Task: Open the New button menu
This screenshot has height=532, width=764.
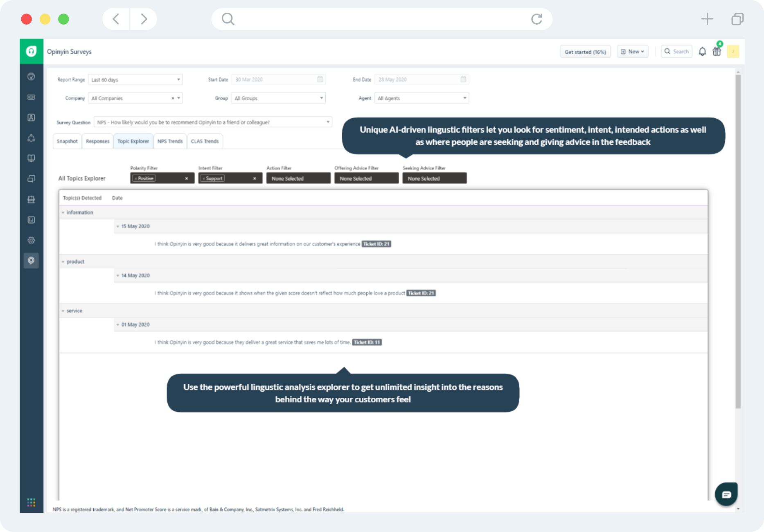Action: pos(633,52)
